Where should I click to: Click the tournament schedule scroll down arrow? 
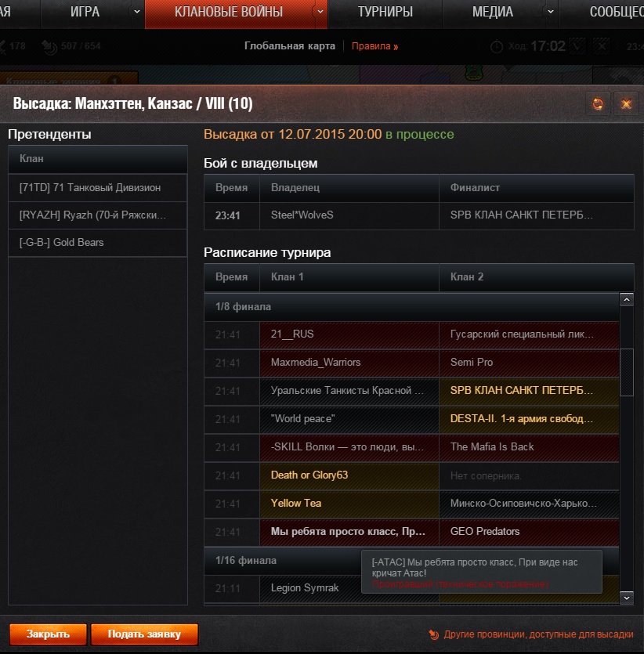pos(627,598)
